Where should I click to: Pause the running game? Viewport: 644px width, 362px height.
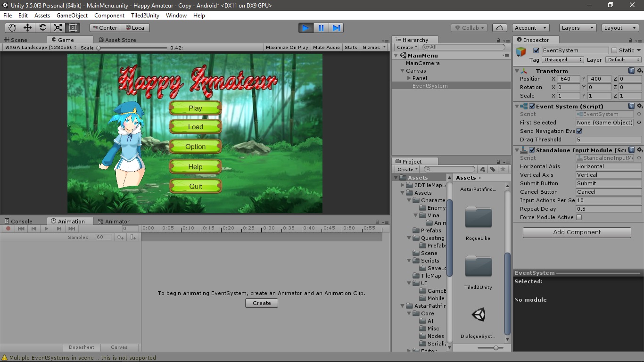coord(321,28)
